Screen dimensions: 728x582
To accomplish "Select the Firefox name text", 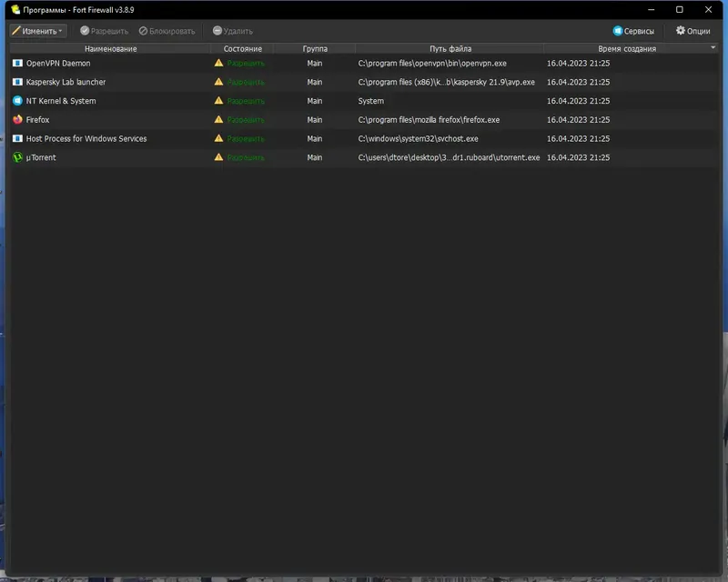I will [x=37, y=120].
